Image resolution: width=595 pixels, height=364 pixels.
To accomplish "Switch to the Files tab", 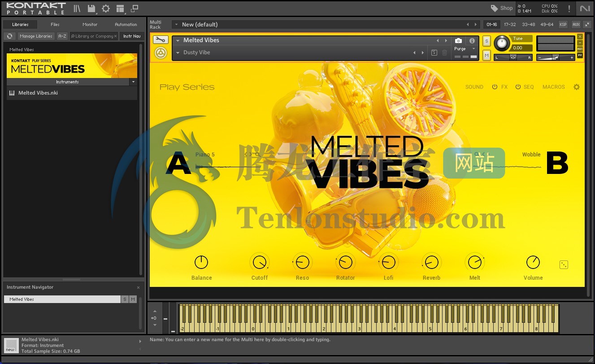I will point(55,25).
